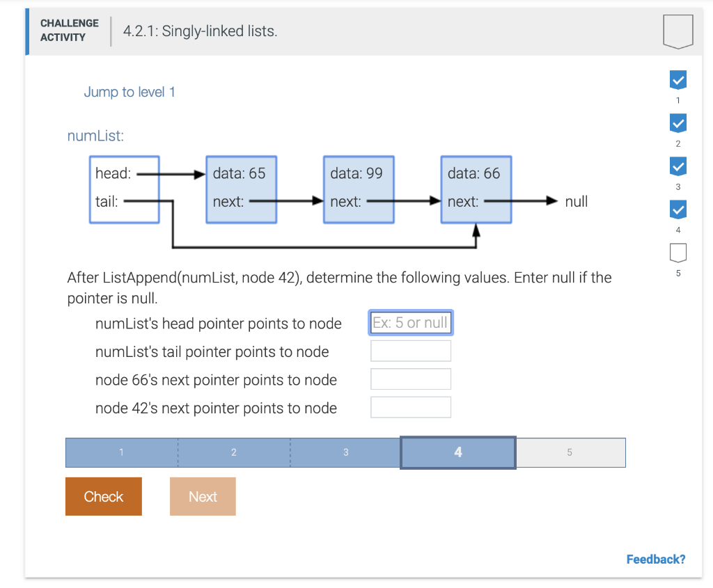
Task: Select the empty checkbox for level 5
Action: coord(677,252)
